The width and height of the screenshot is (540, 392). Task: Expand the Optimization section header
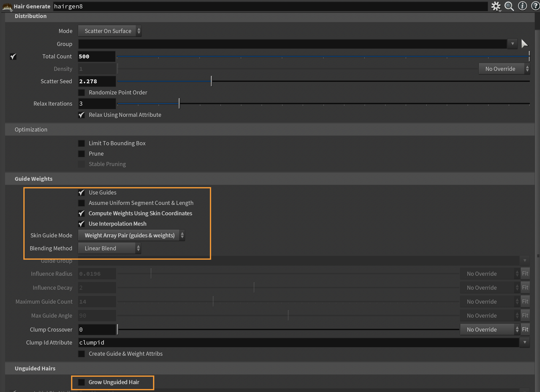(31, 129)
